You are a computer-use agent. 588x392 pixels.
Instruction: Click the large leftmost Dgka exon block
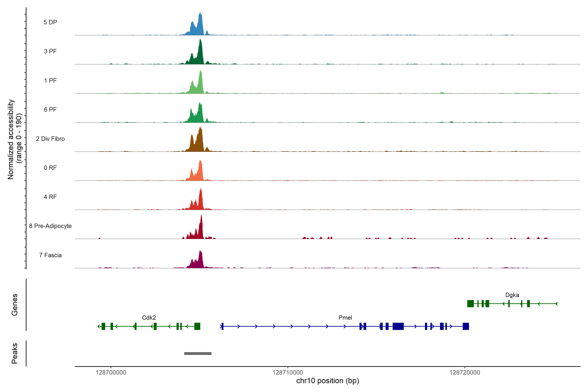tap(470, 303)
